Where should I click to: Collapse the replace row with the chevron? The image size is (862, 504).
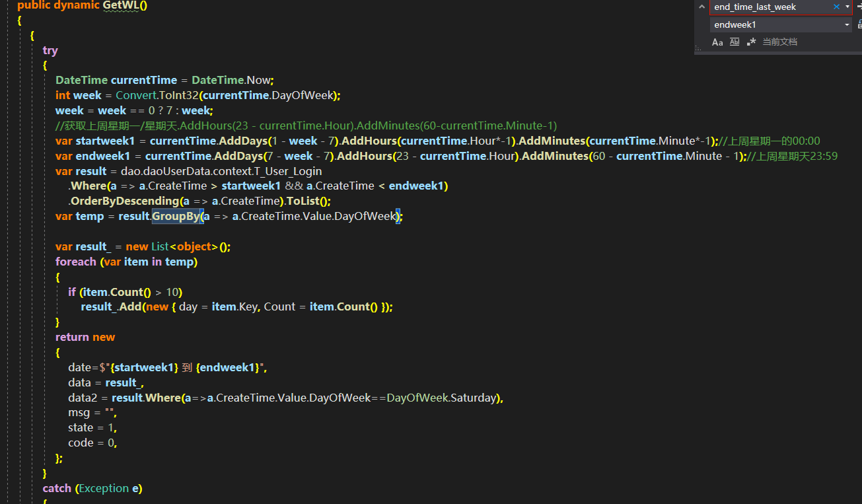coord(701,7)
